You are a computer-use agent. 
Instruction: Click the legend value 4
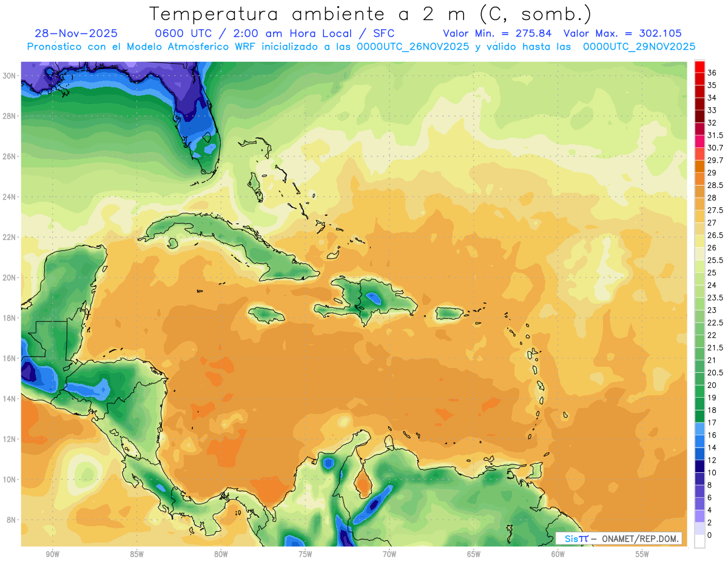click(710, 510)
